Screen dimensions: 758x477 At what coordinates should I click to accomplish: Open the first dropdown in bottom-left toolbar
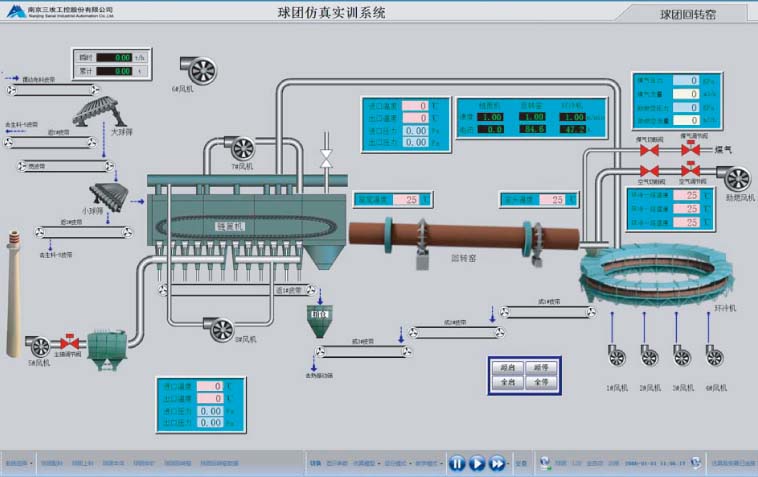(17, 463)
